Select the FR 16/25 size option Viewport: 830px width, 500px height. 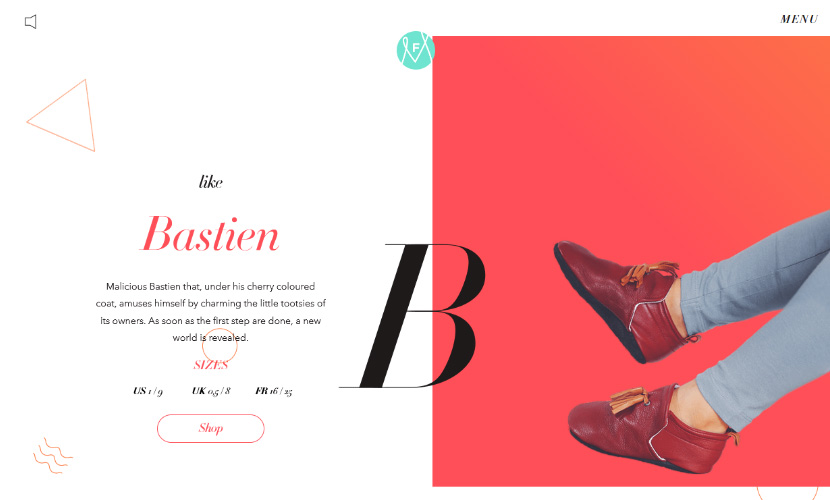pos(274,391)
